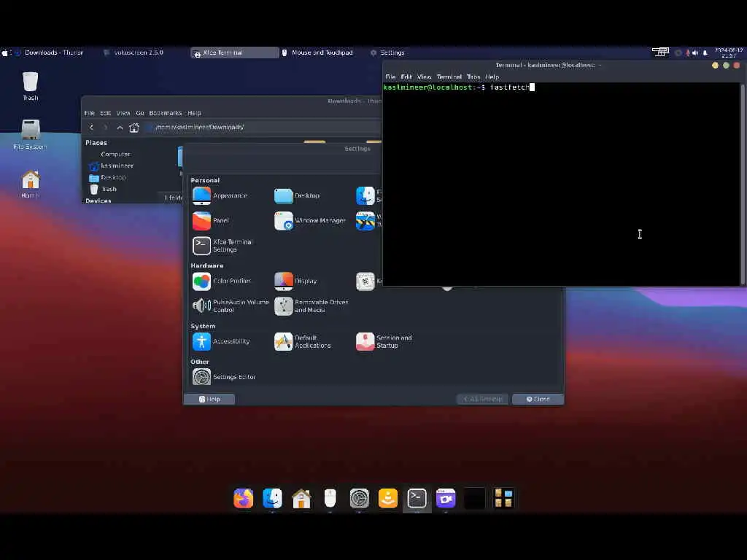Go to parent folder in Thunar
Image resolution: width=747 pixels, height=560 pixels.
point(120,128)
